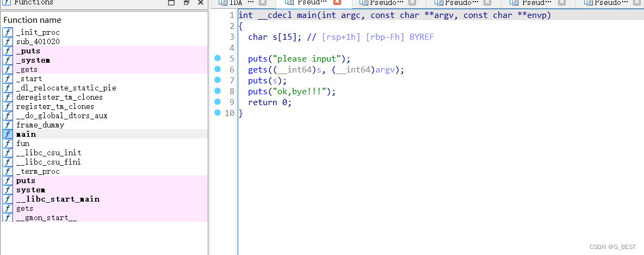Image resolution: width=644 pixels, height=255 pixels.
Task: Toggle breakpoint dot on line 9
Action: click(218, 101)
